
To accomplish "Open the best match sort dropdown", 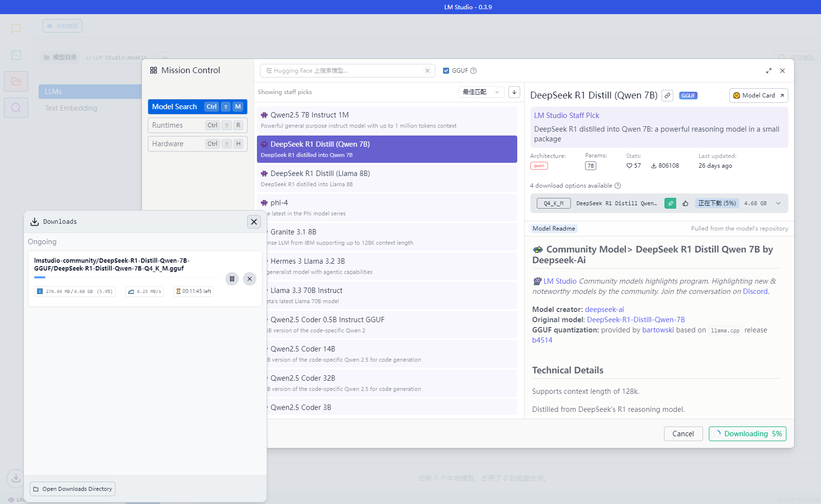I will [481, 92].
